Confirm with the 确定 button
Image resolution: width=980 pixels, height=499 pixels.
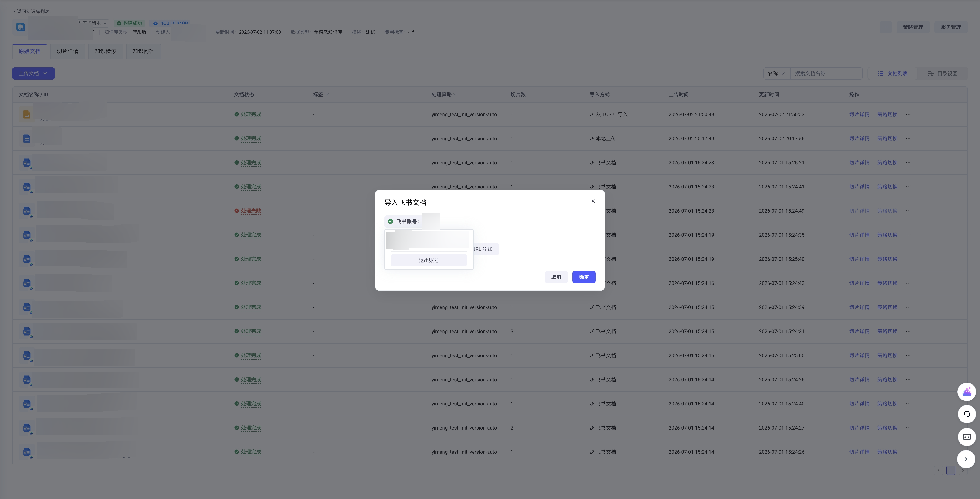point(584,277)
